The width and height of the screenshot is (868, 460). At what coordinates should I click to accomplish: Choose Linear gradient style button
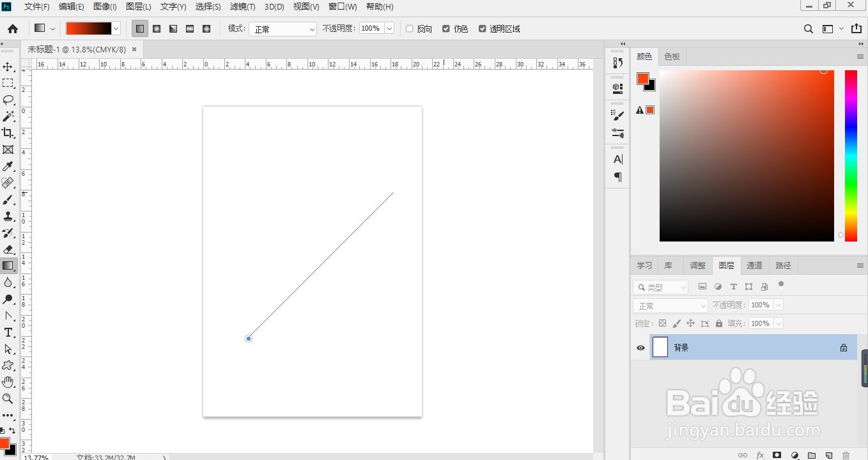(x=140, y=29)
